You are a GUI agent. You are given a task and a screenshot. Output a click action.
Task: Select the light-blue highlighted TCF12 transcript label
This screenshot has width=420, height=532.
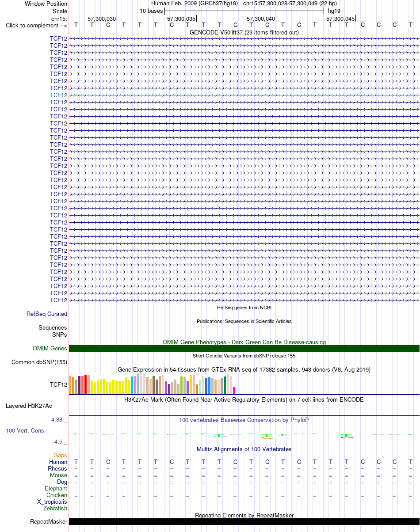tap(59, 95)
